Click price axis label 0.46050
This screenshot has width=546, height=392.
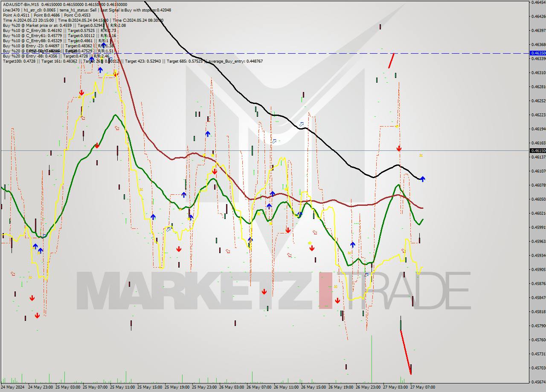(538, 199)
